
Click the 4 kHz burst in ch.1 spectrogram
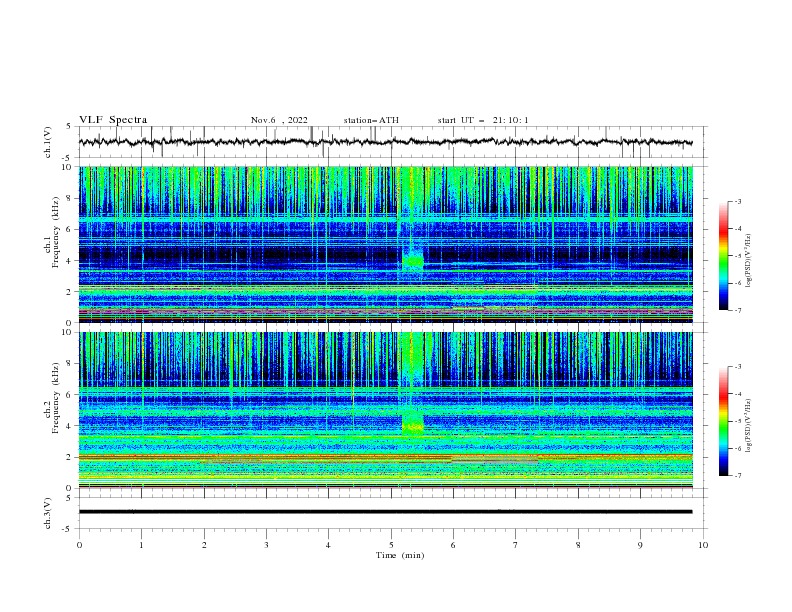click(413, 261)
